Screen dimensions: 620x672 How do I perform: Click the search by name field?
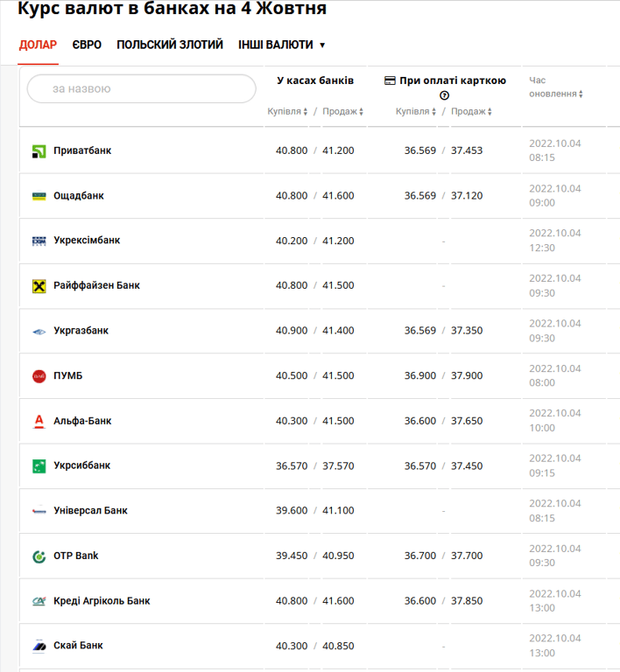click(140, 89)
